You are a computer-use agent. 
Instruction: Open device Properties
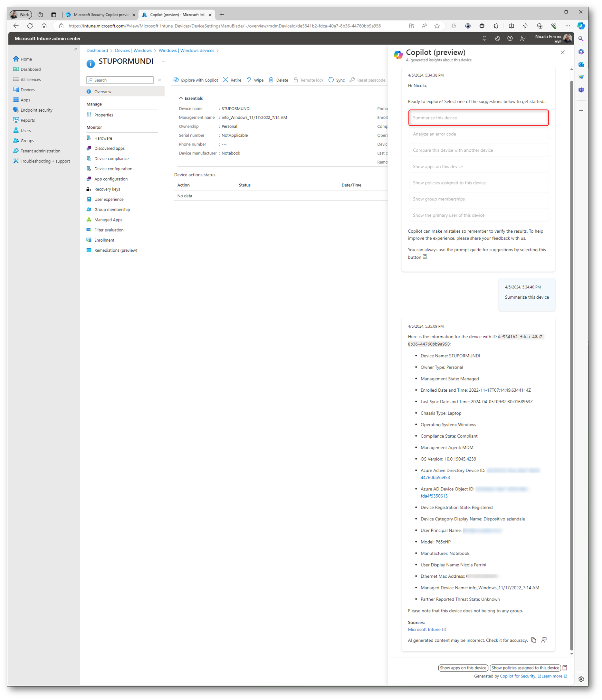pos(100,115)
